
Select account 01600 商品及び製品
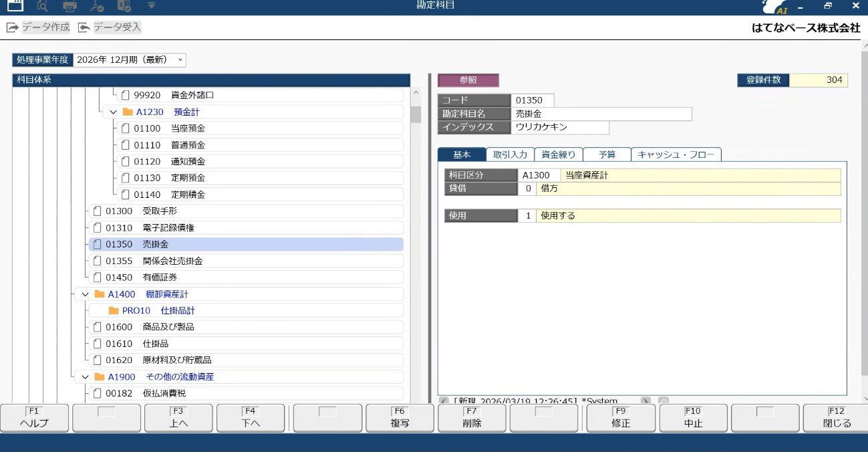click(x=246, y=327)
